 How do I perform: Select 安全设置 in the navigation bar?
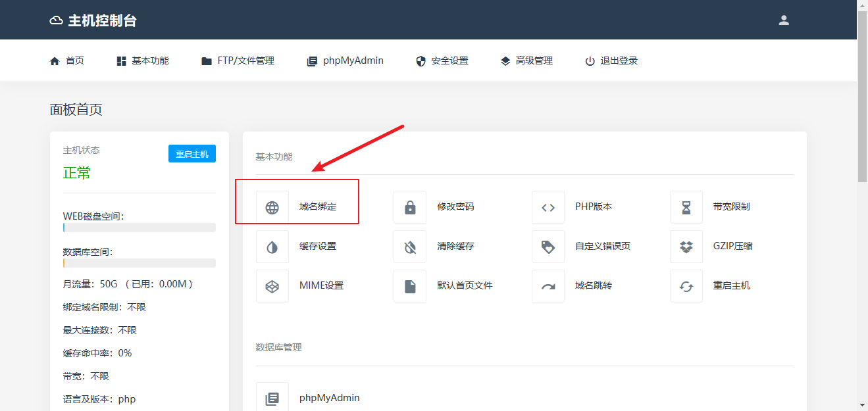point(442,61)
